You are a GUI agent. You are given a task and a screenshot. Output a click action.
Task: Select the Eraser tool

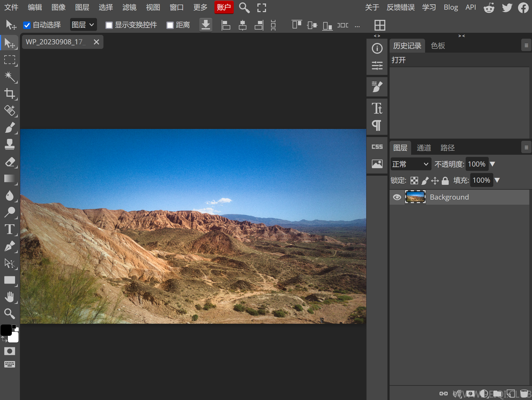click(x=10, y=162)
